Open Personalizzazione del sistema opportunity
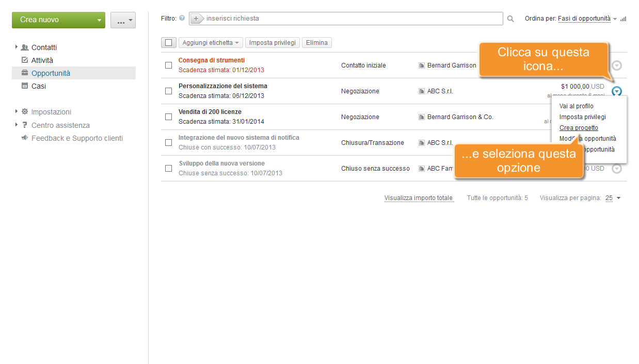The height and width of the screenshot is (364, 639). tap(223, 86)
